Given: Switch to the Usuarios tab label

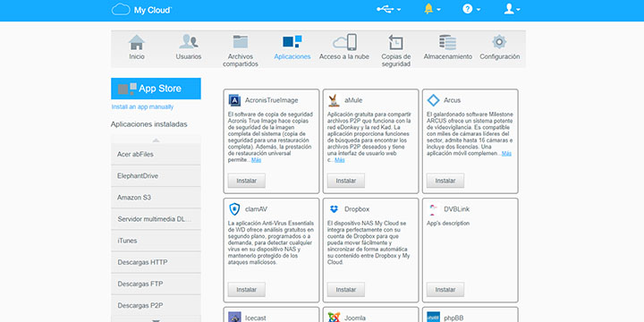Looking at the screenshot, I should (x=189, y=56).
